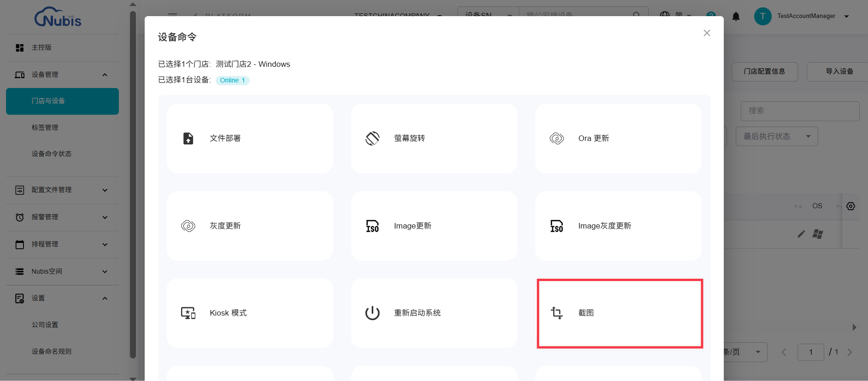Click the 搜索 search field
The height and width of the screenshot is (381, 868).
pyautogui.click(x=800, y=111)
